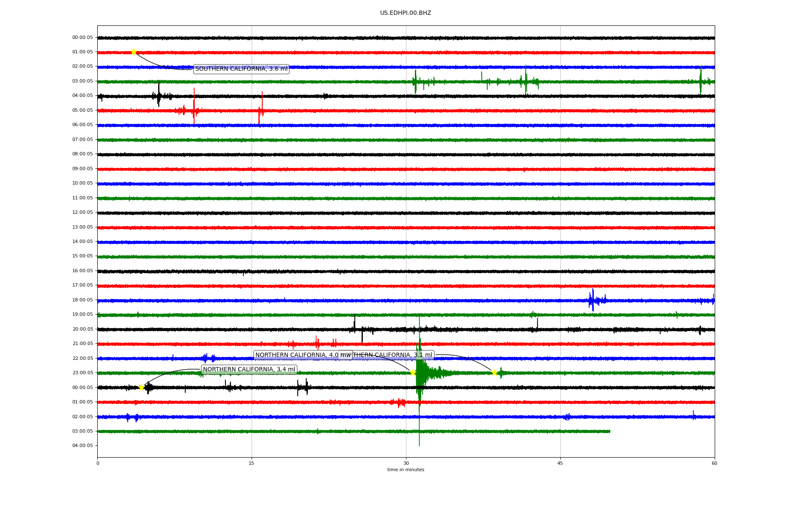Click the 18:00:05 row time label
812x508 pixels.
tap(82, 300)
